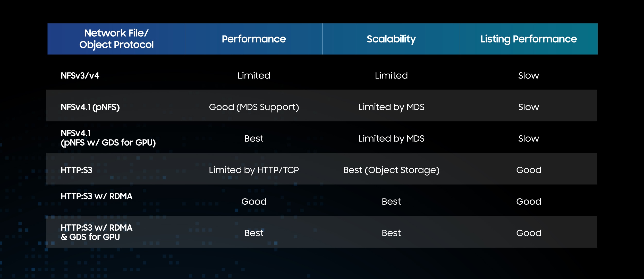Viewport: 644px width, 279px height.
Task: Click the Network File/Object Protocol header
Action: (116, 39)
